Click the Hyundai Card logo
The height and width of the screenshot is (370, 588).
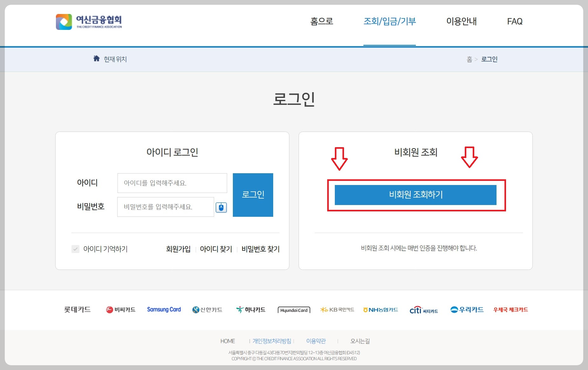click(x=294, y=309)
